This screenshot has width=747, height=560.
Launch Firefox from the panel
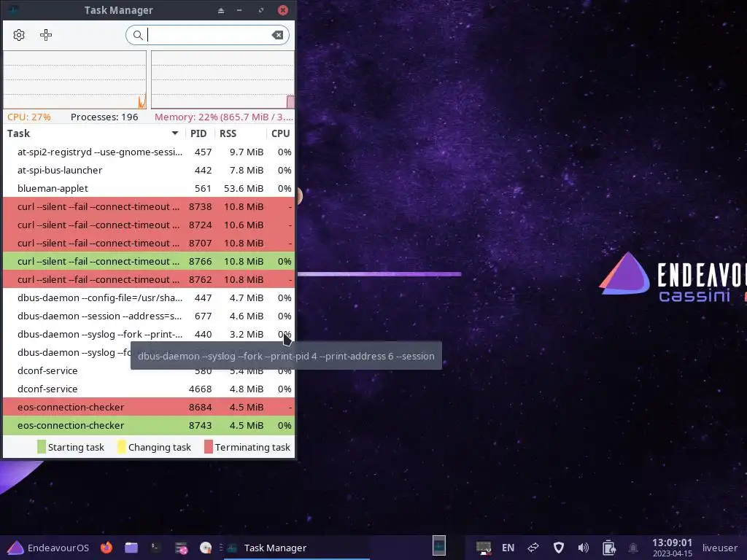pos(107,548)
